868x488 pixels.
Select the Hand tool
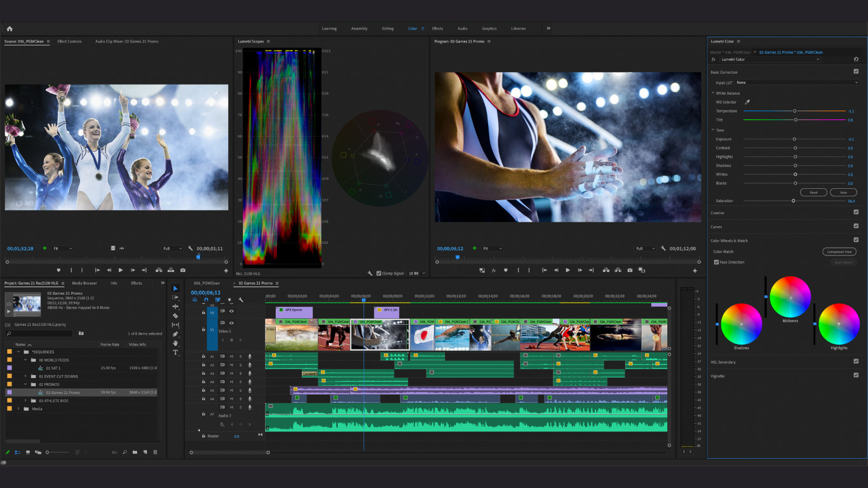(x=176, y=343)
